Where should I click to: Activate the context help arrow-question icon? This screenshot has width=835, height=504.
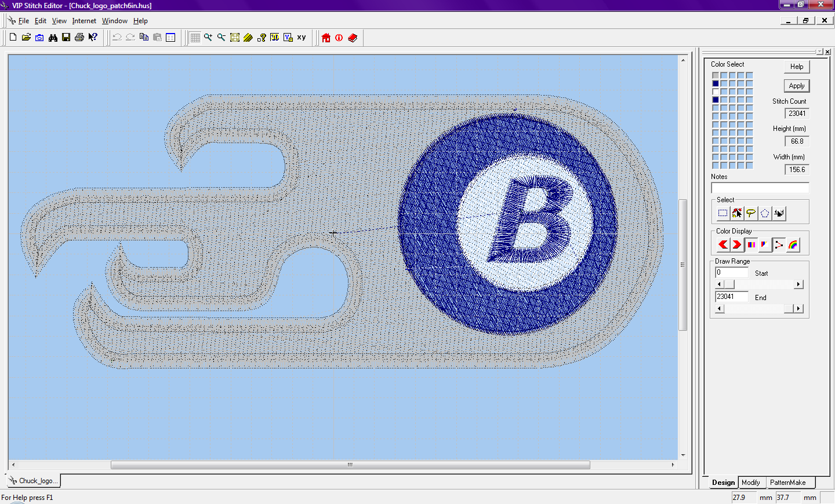coord(93,38)
